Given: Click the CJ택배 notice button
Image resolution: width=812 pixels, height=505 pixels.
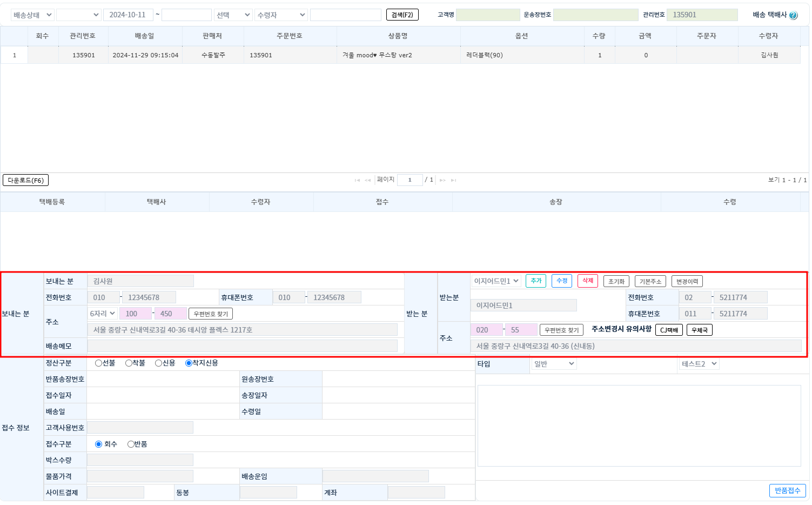Looking at the screenshot, I should click(x=669, y=330).
